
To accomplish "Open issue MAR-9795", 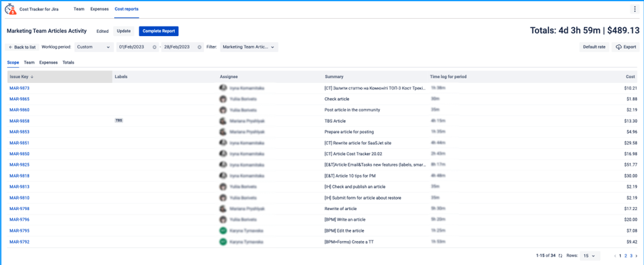I will tap(19, 231).
